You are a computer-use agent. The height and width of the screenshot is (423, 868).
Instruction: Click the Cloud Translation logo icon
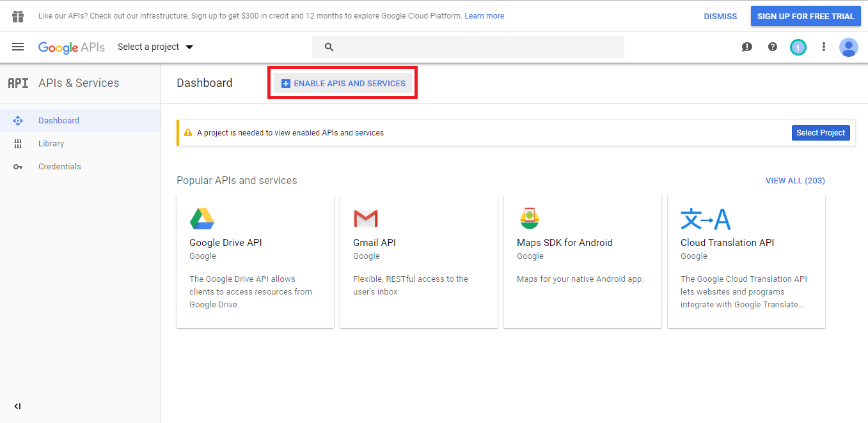(x=706, y=219)
